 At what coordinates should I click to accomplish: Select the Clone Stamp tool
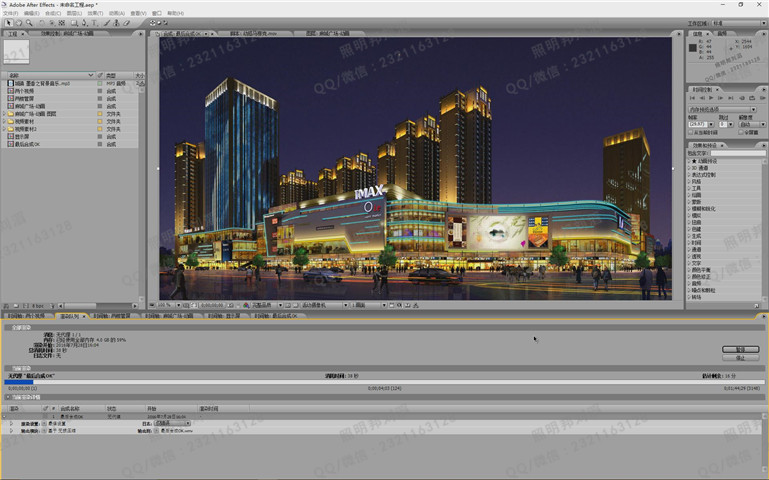coord(116,23)
